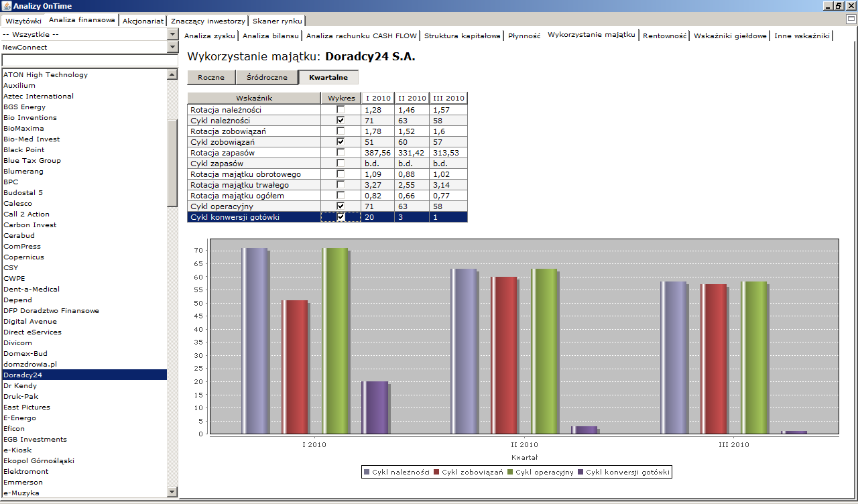Select e-Muzyka in company list
858x504 pixels.
tap(83, 493)
